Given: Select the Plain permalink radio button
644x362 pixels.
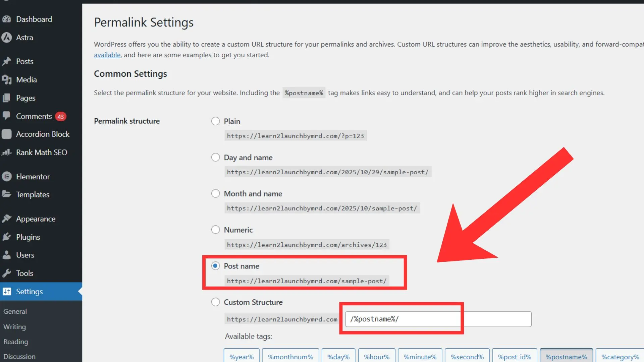Looking at the screenshot, I should [x=215, y=121].
